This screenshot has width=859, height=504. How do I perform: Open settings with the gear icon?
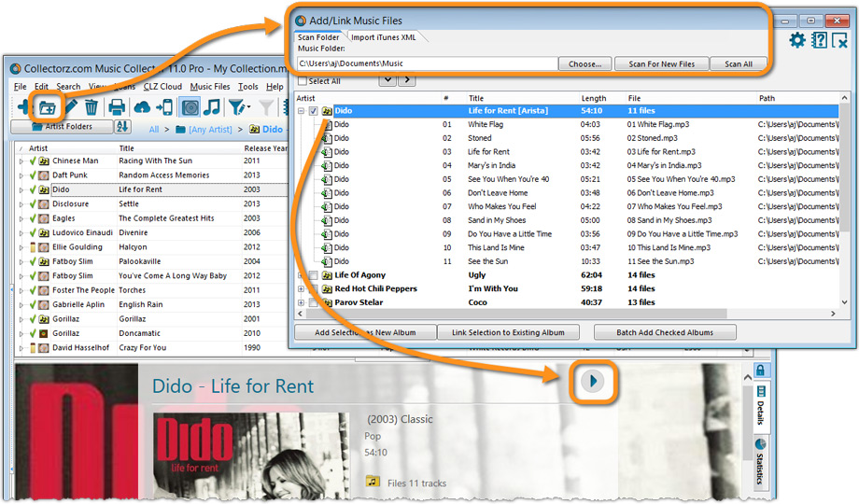(796, 40)
